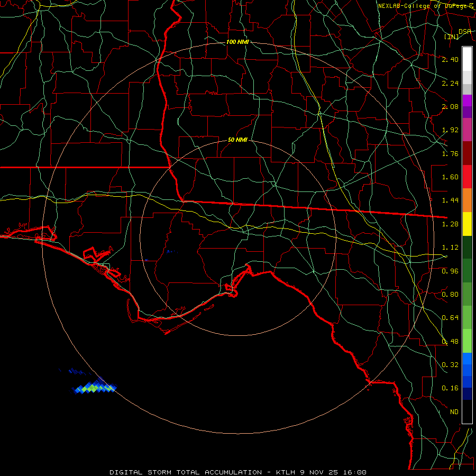Click the magenta swatch in the color scale
476x476 pixels.
[x=467, y=100]
